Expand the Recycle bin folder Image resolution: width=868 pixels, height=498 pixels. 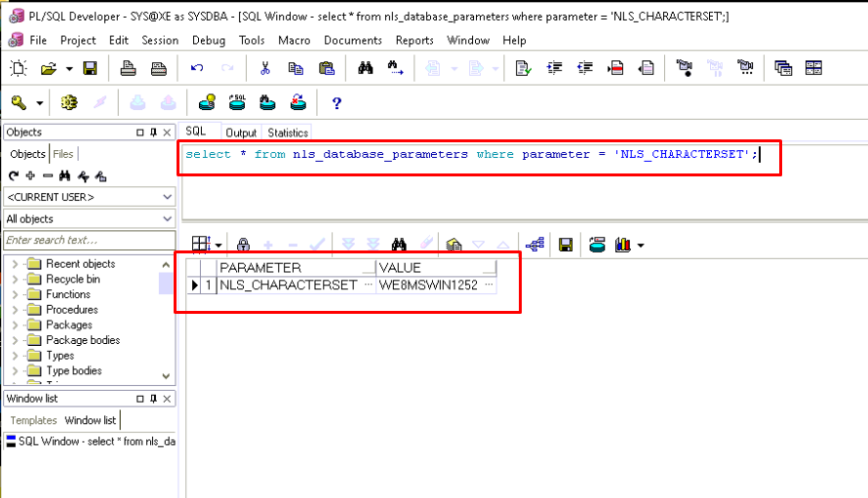point(15,279)
